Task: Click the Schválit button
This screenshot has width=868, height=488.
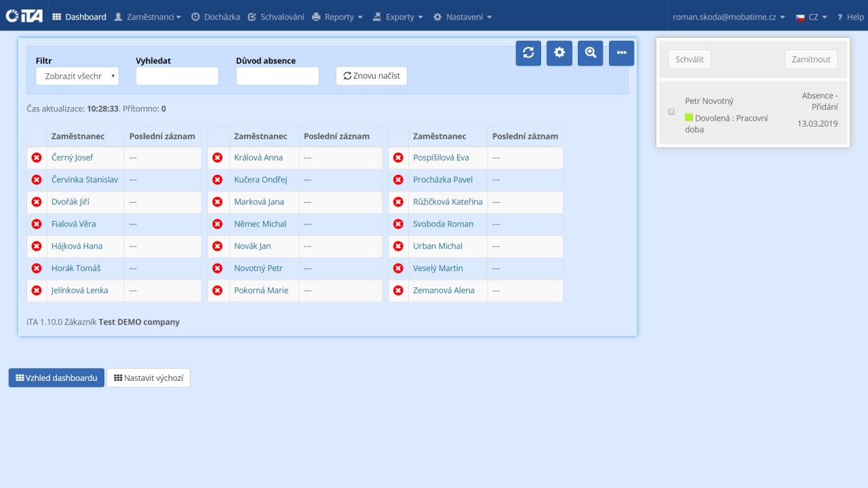Action: tap(690, 60)
